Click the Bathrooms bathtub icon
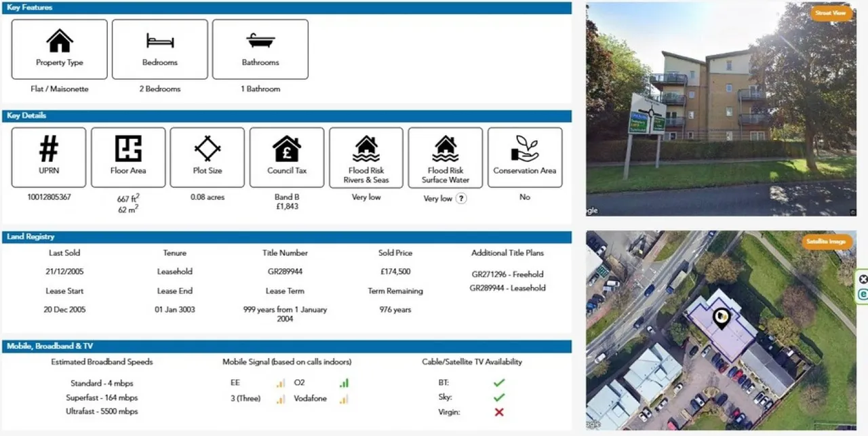The image size is (868, 436). 260,41
